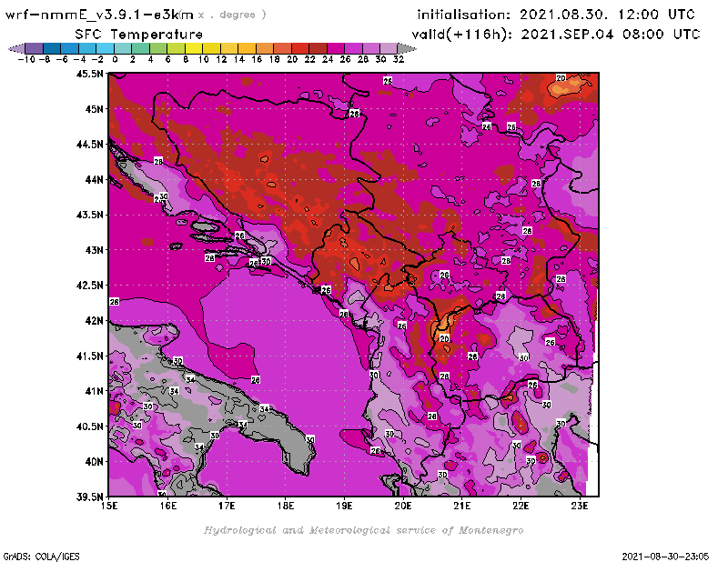Click the '19E' longitude label
This screenshot has height=562, width=728.
345,506
